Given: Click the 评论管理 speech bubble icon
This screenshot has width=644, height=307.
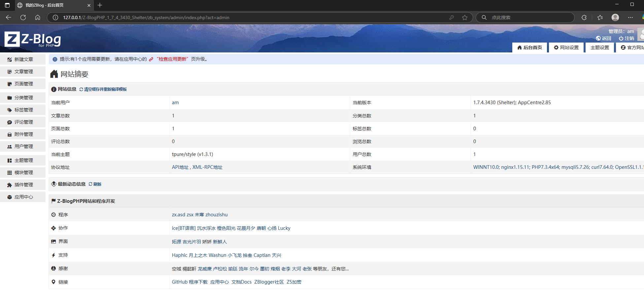Looking at the screenshot, I should click(x=10, y=122).
